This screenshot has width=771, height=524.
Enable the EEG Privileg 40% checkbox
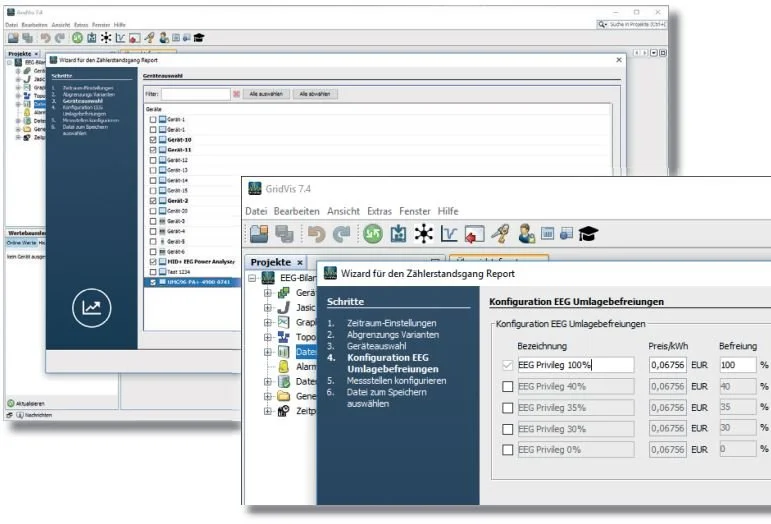[x=507, y=386]
